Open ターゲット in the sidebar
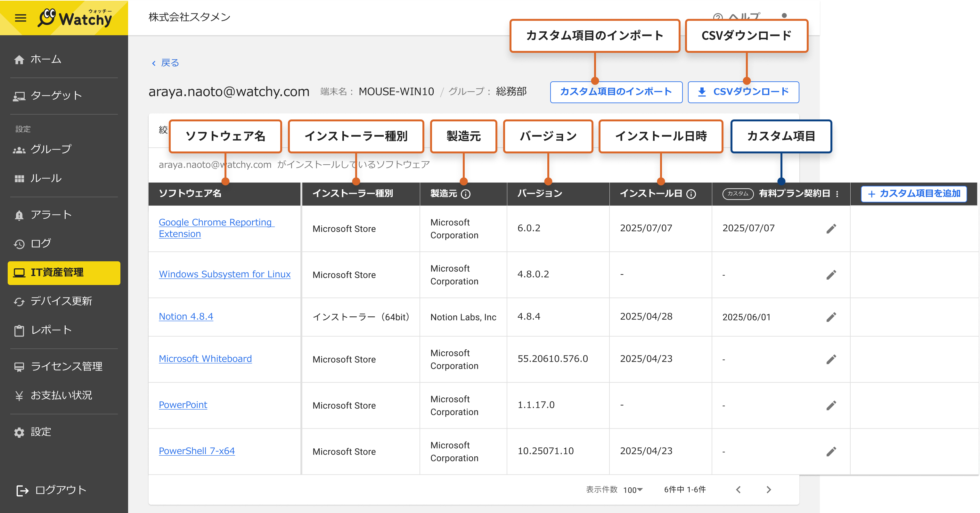This screenshot has width=980, height=513. (48, 95)
